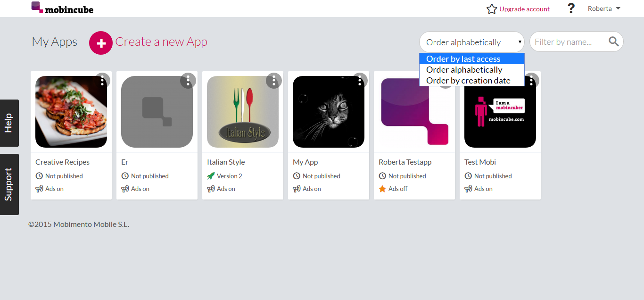The image size is (644, 300).
Task: Click the star icon beside Upgrade account
Action: pyautogui.click(x=492, y=9)
